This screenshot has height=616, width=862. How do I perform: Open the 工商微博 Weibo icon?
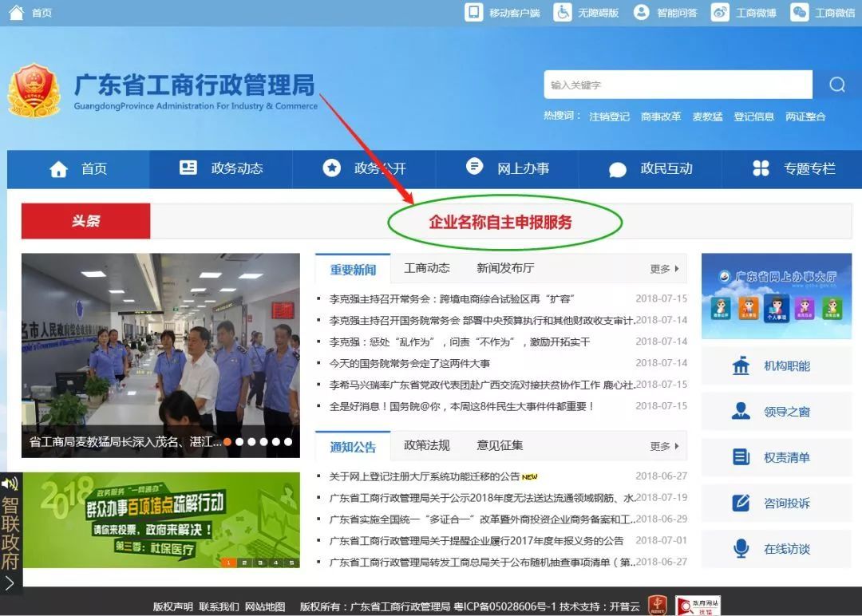click(720, 13)
